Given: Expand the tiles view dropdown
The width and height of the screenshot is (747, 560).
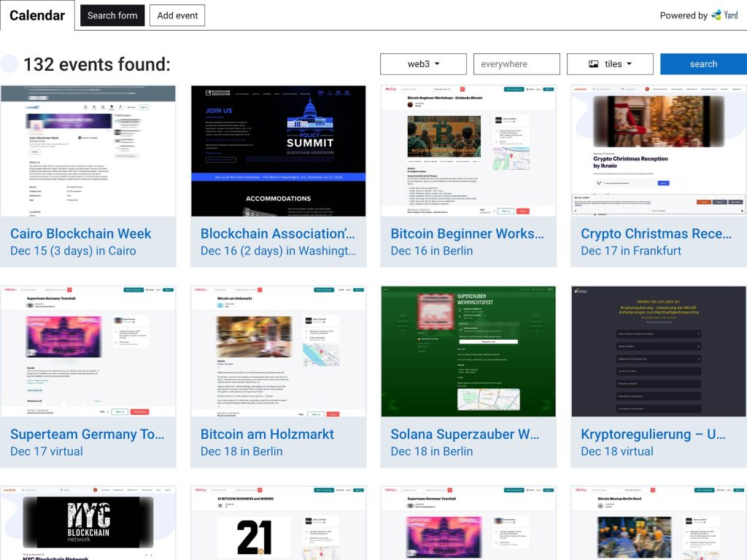Looking at the screenshot, I should pyautogui.click(x=610, y=64).
